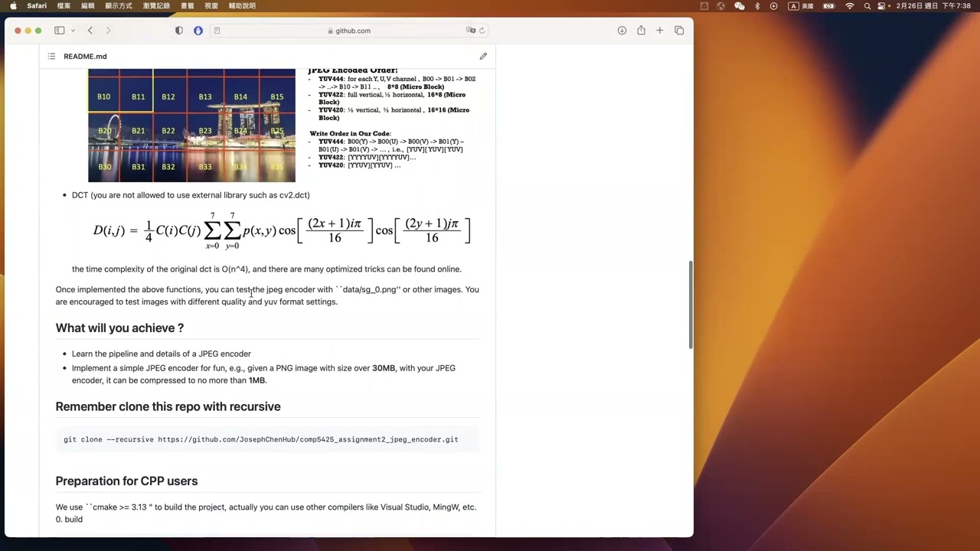The width and height of the screenshot is (980, 551).
Task: Click the github.com address field
Action: pyautogui.click(x=351, y=31)
